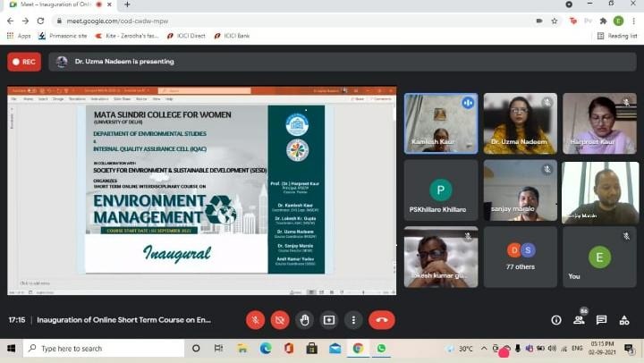This screenshot has height=363, width=644.
Task: Select Dr. Uzma Nadeem's video tile
Action: (521, 123)
